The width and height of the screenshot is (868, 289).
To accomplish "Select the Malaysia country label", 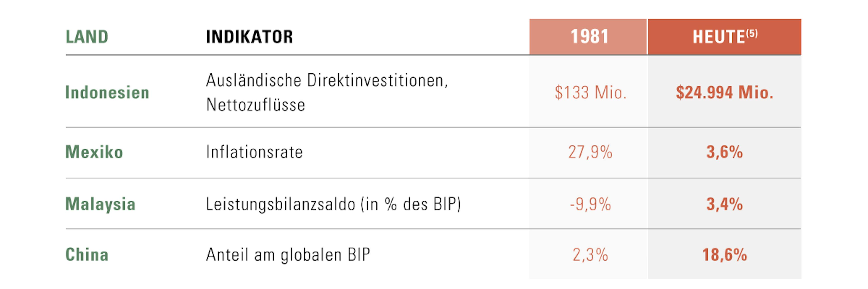I will (100, 204).
